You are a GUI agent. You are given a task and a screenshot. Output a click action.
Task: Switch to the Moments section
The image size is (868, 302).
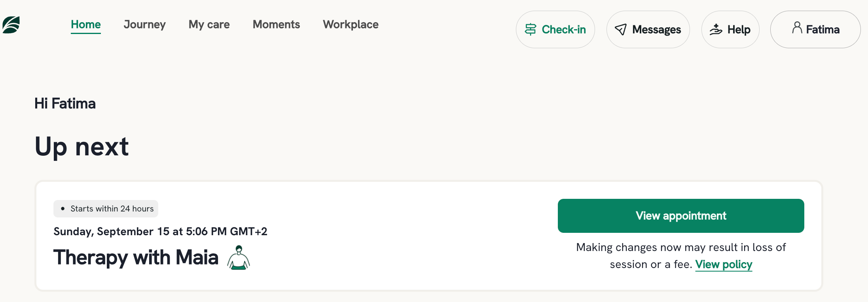(x=277, y=25)
